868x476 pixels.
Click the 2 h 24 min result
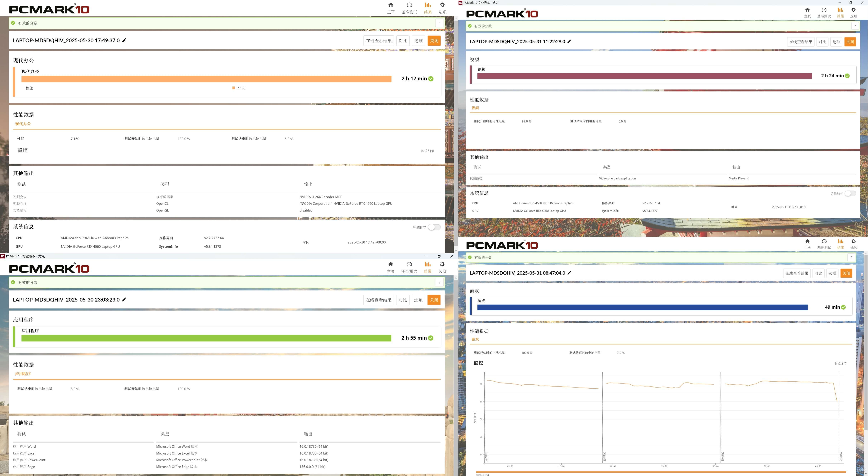point(832,76)
